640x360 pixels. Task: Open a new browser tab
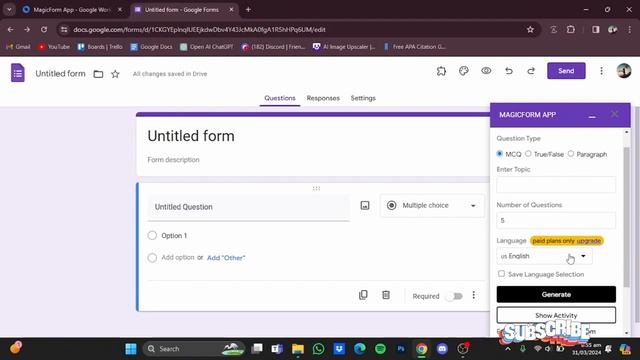pos(248,9)
